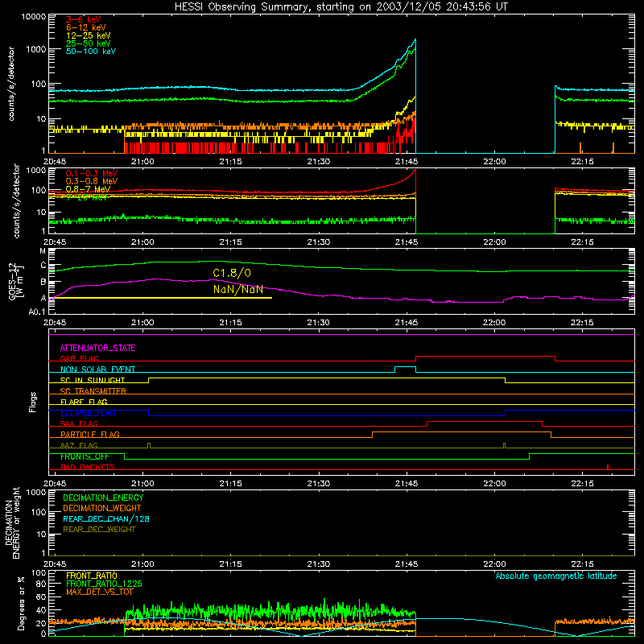Click '21:45' below the top count-rate panel
This screenshot has width=644, height=644.
pos(407,162)
